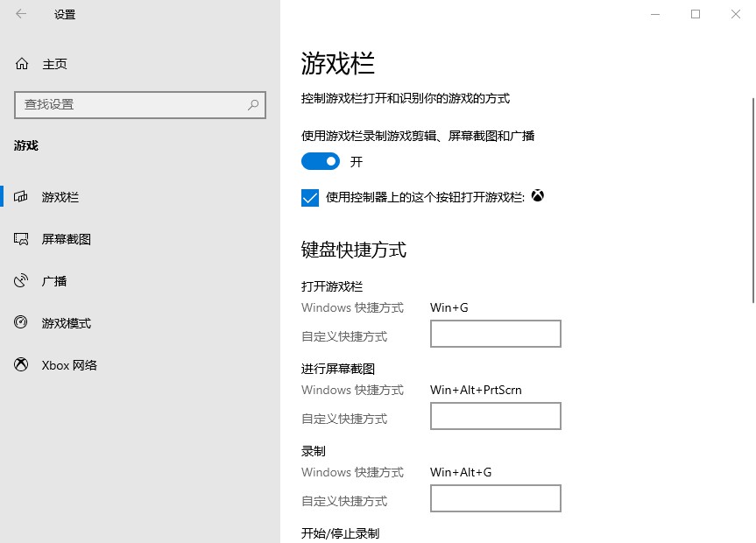Uncheck the controller button game bar option
The image size is (756, 543).
point(309,197)
